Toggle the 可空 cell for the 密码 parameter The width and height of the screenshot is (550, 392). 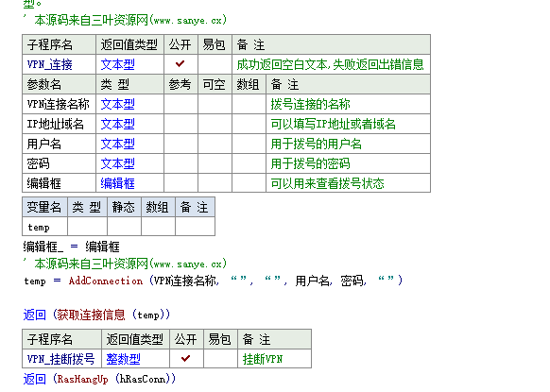(215, 163)
